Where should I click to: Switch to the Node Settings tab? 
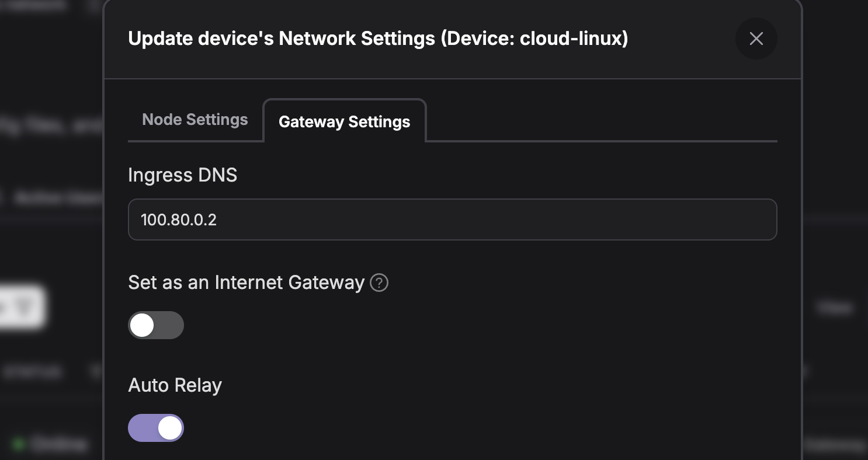pos(195,120)
